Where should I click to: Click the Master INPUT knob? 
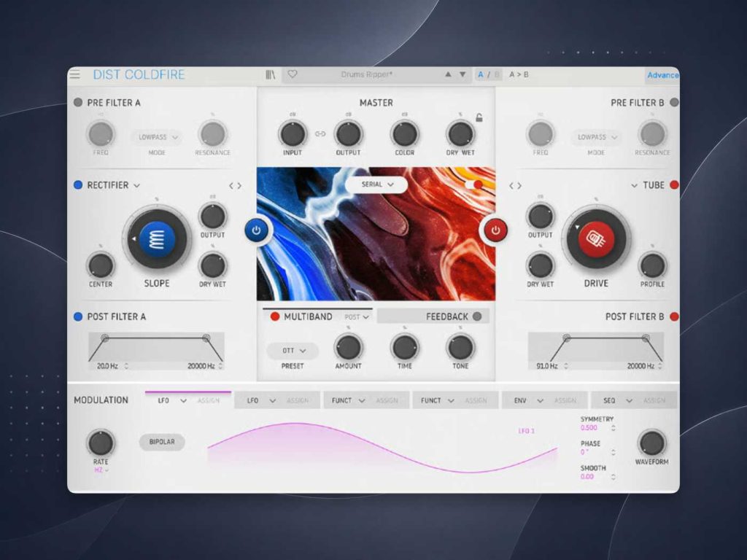(x=292, y=134)
